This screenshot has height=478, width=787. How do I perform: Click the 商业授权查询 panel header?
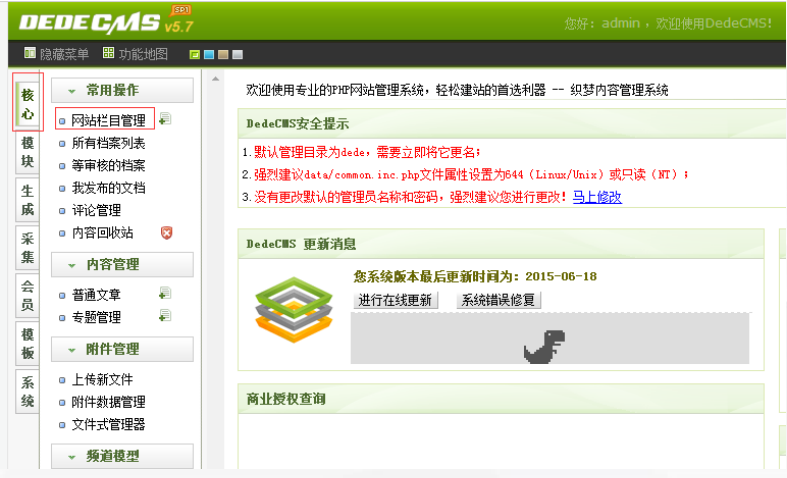[501, 399]
